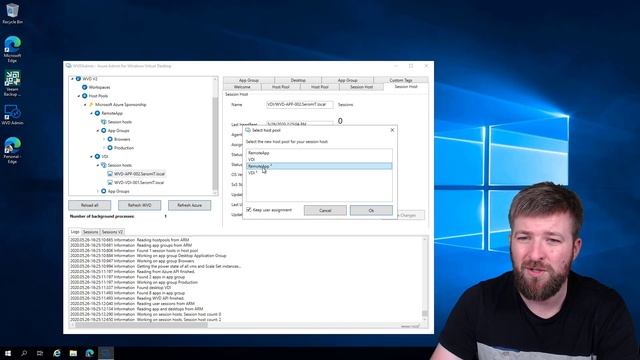Switch to the Custom Tags tab
The width and height of the screenshot is (640, 360).
tap(401, 80)
